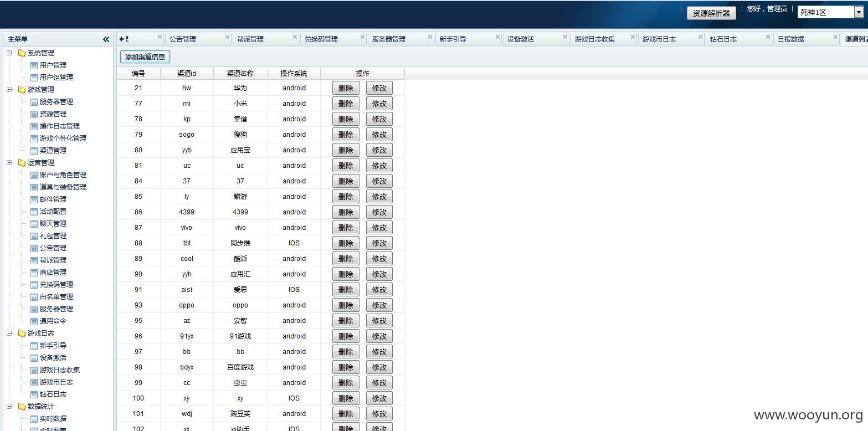Click the folder icon of 运营管理

(22, 163)
